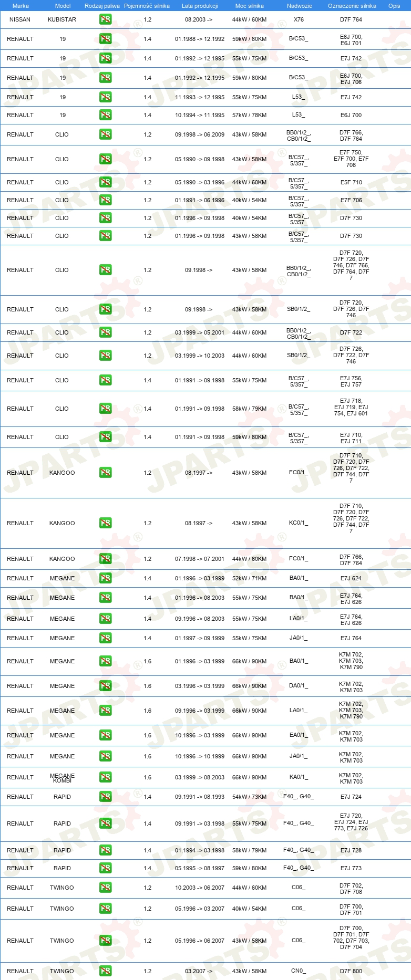Click the fuel icon for Twingo D7F 800
This screenshot has width=411, height=980.
click(x=105, y=971)
